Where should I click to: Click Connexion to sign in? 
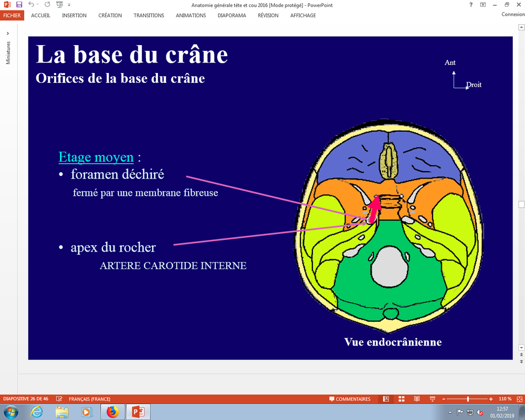pyautogui.click(x=512, y=15)
